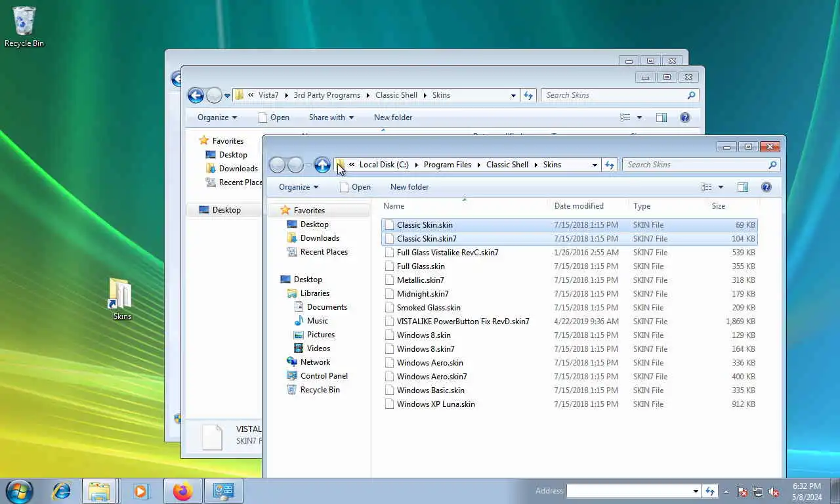The height and width of the screenshot is (504, 840).
Task: Click the volume muted tray icon
Action: [774, 492]
